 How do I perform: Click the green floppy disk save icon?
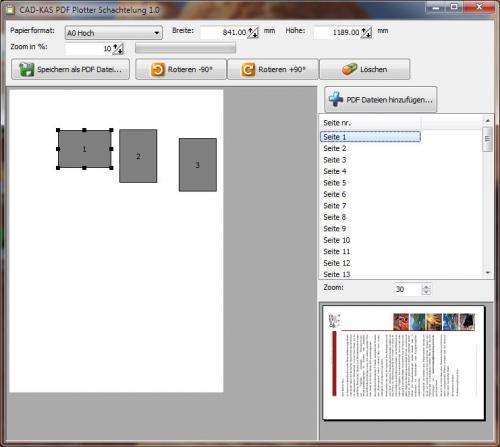pos(26,69)
